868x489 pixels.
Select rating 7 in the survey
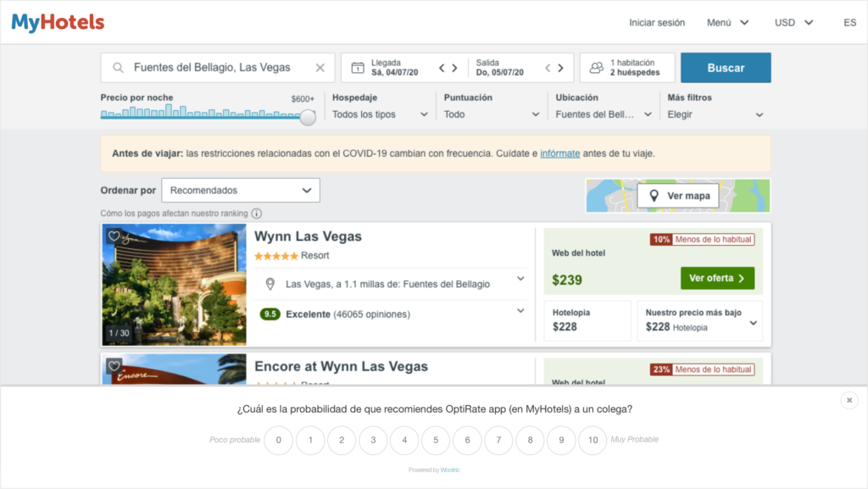(x=498, y=440)
